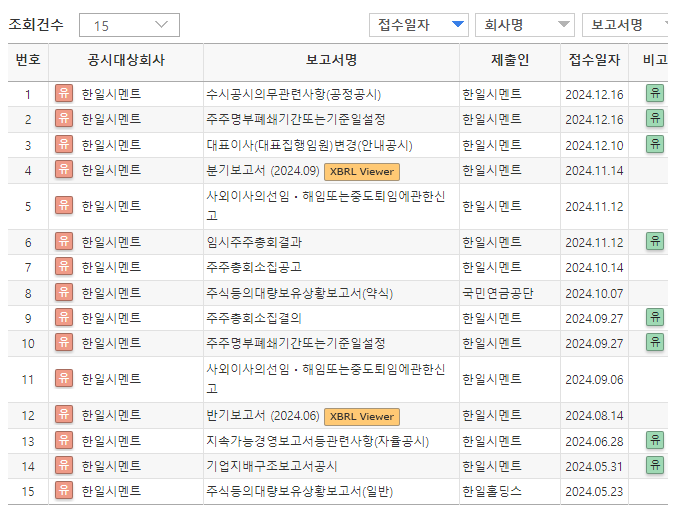Click the 공시대상회사 column header

[x=126, y=60]
